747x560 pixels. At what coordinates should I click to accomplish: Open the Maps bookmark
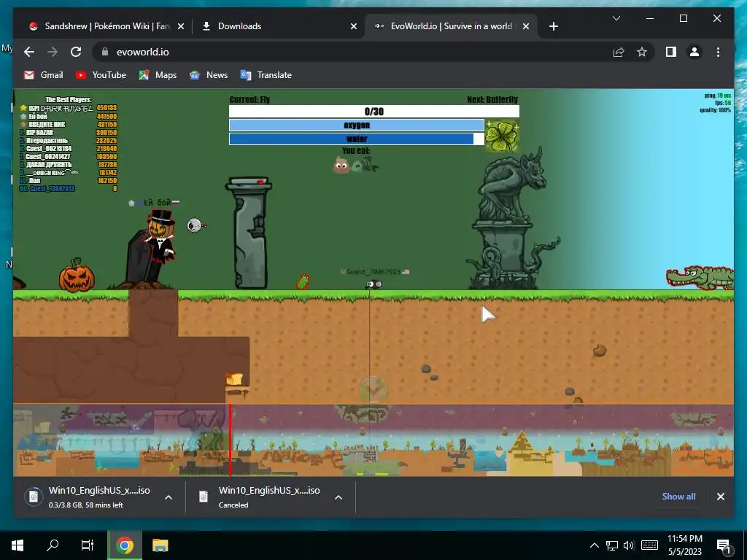point(158,75)
